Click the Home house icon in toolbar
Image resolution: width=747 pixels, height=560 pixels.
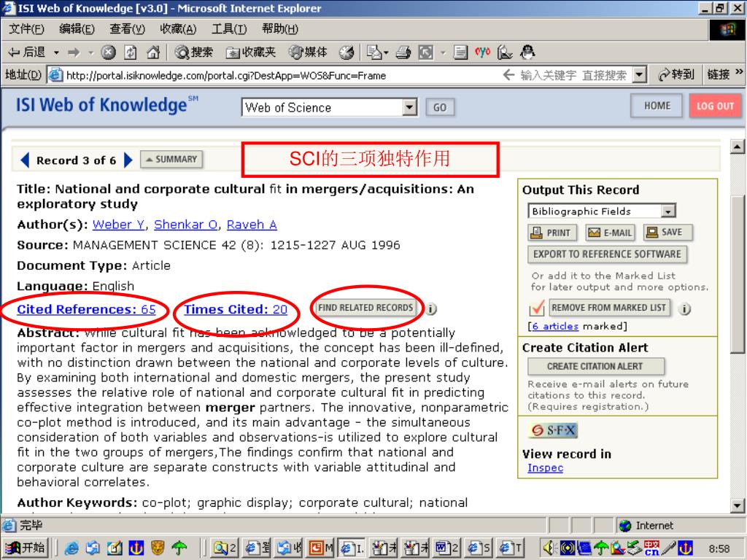(x=153, y=52)
